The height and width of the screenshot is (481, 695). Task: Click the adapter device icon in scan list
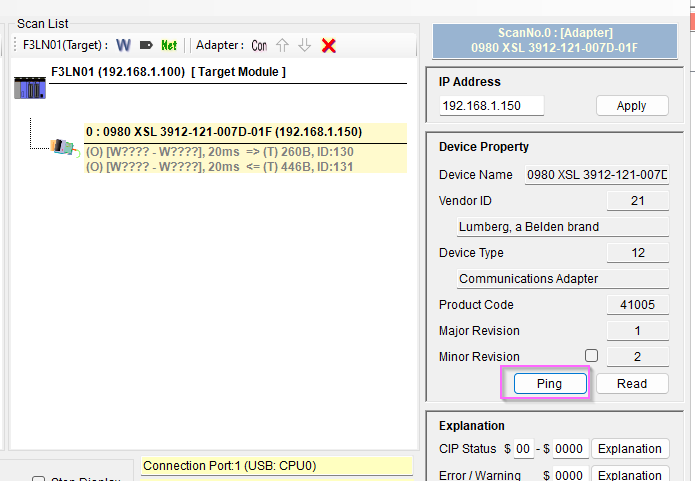point(64,147)
